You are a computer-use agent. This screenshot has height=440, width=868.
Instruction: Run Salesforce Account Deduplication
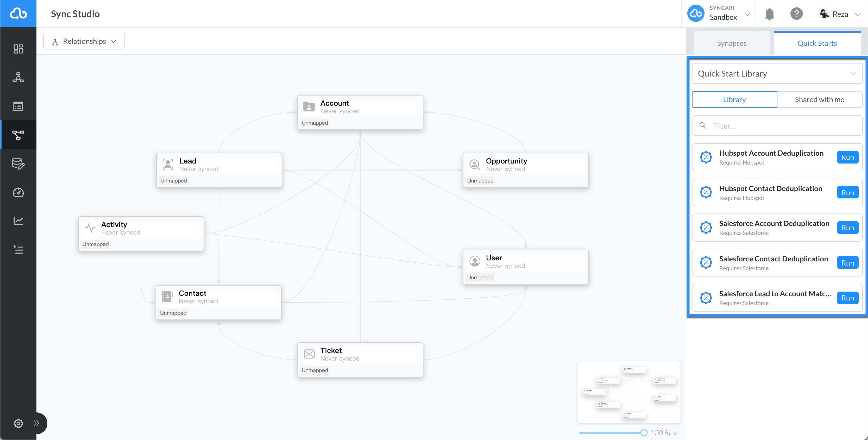(847, 228)
